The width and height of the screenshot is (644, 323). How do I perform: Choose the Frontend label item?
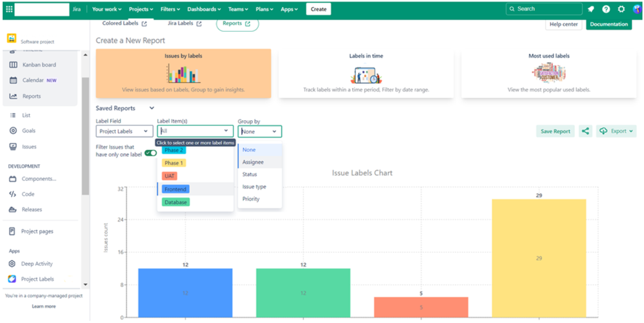coord(176,189)
